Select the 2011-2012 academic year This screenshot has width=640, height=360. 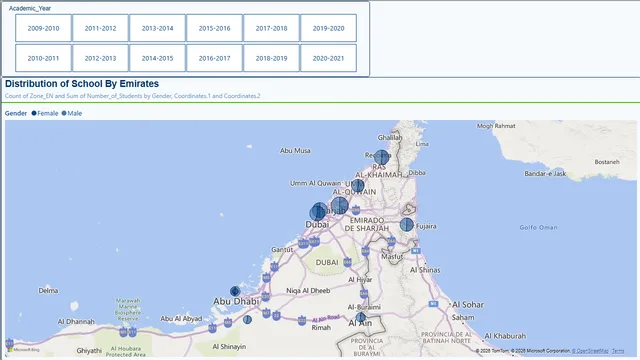click(100, 28)
